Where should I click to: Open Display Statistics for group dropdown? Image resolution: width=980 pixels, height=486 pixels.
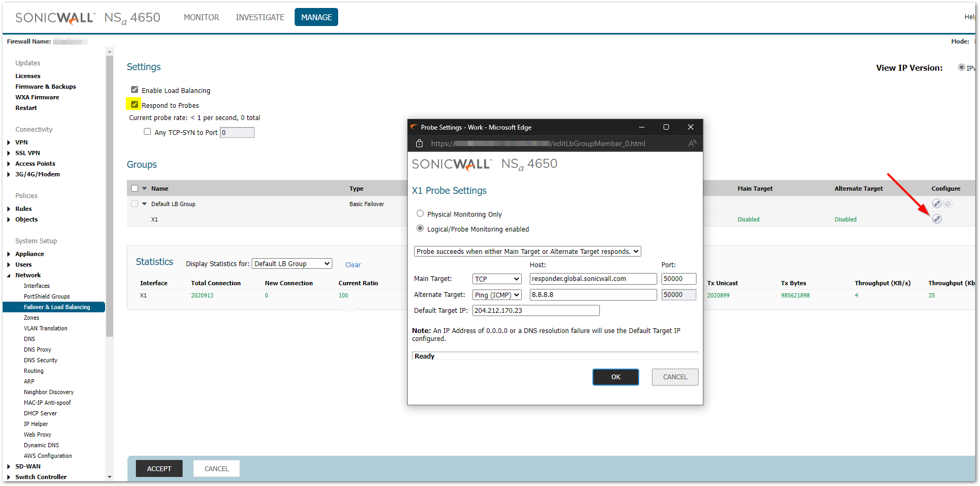[292, 263]
